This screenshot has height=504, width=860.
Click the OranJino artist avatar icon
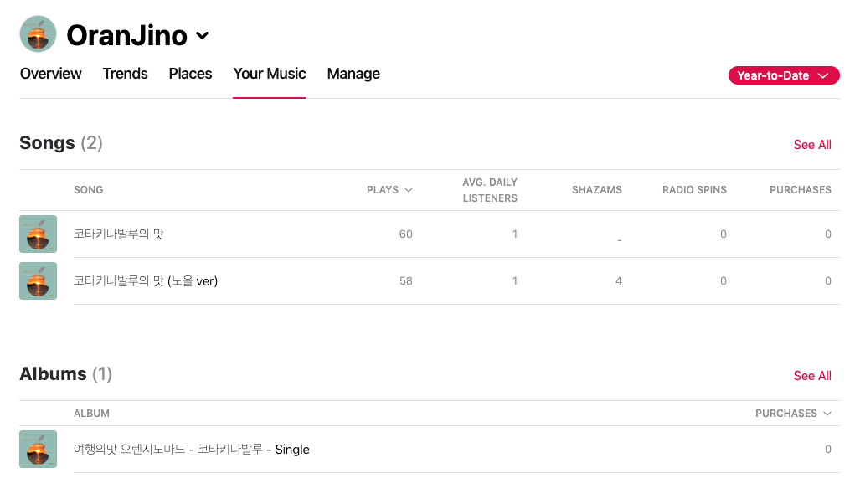click(x=38, y=34)
